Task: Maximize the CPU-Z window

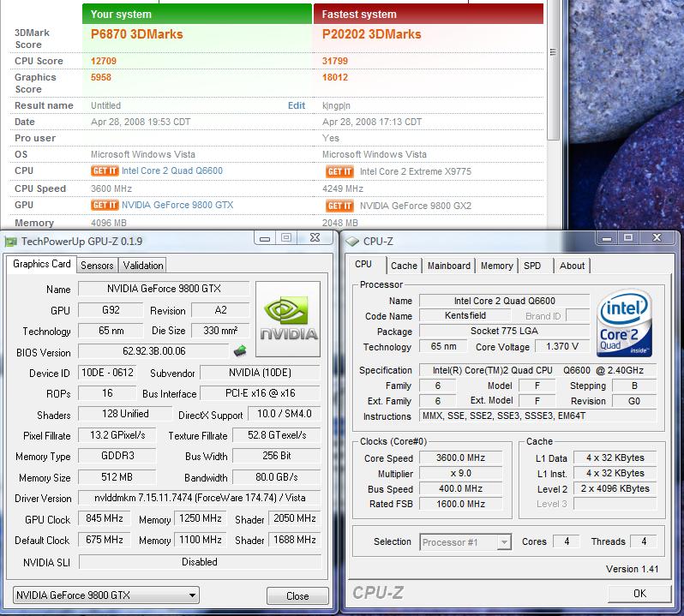Action: click(628, 238)
